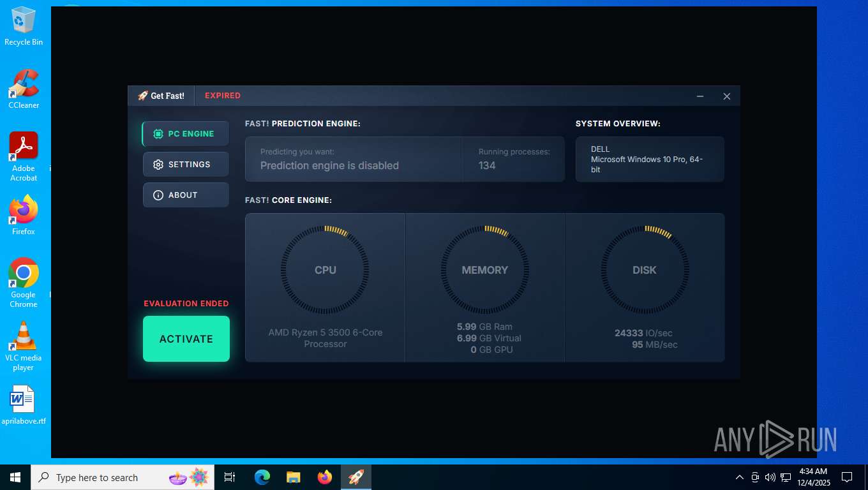Image resolution: width=868 pixels, height=490 pixels.
Task: Open Adobe Acrobat desktop shortcut
Action: click(24, 157)
